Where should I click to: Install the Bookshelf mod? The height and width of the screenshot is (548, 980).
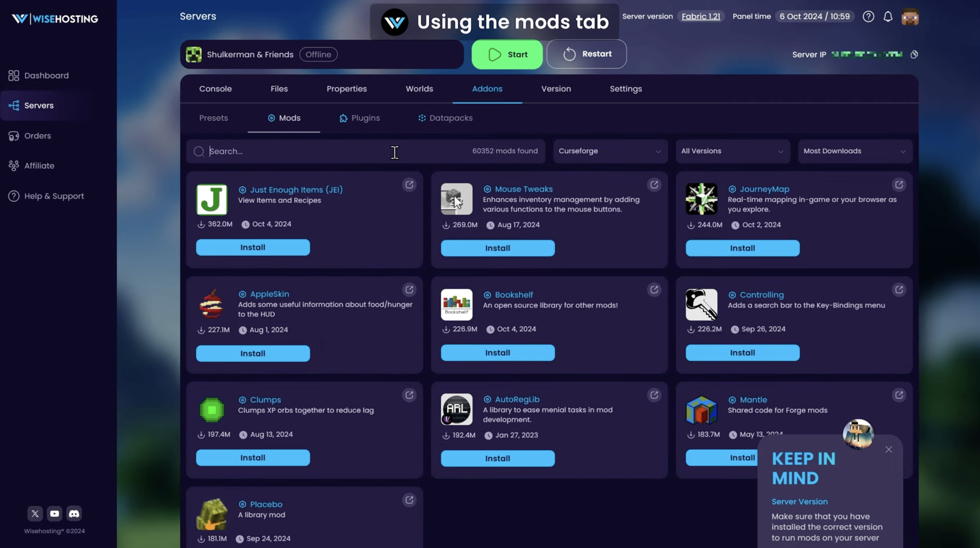pyautogui.click(x=498, y=353)
